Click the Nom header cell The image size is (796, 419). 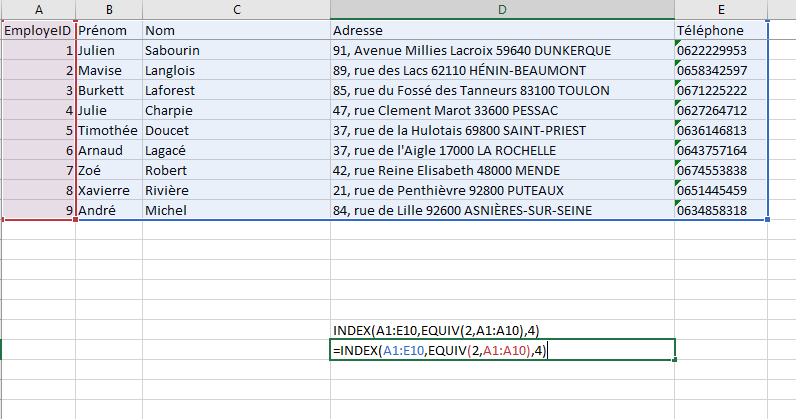[237, 30]
